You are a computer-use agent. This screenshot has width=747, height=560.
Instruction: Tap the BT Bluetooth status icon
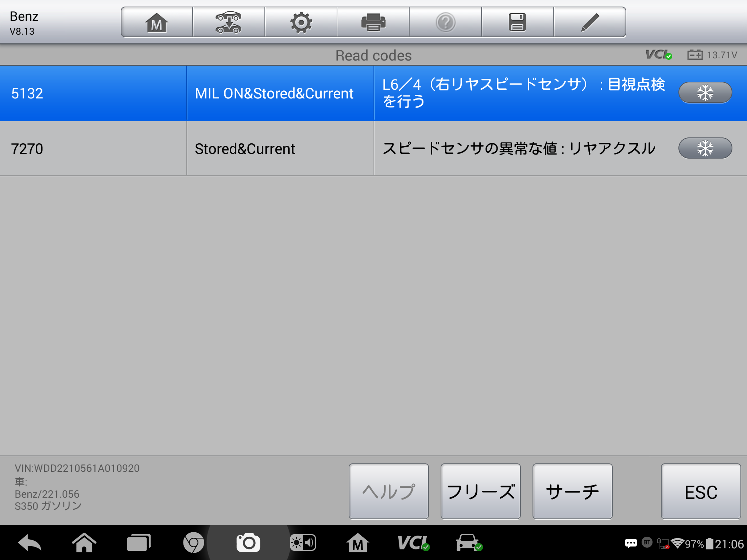click(x=647, y=542)
